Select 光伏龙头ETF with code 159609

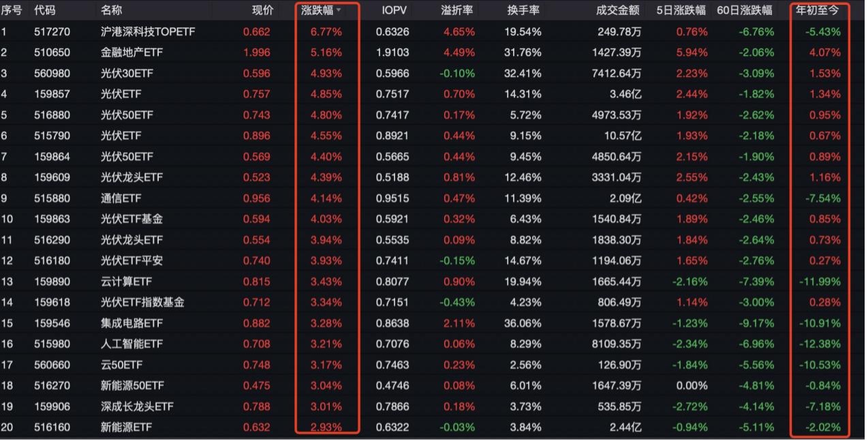(x=131, y=177)
